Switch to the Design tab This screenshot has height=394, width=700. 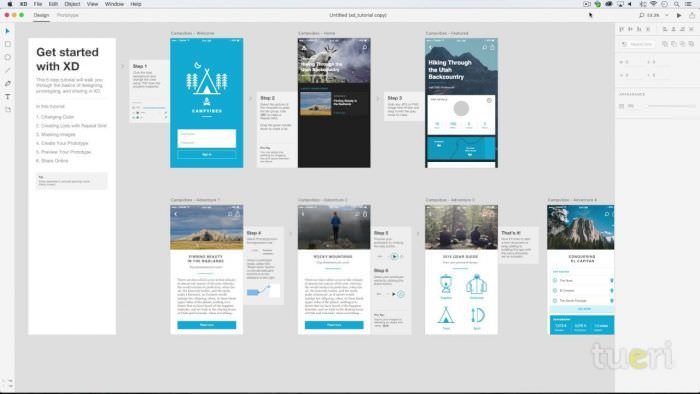41,15
